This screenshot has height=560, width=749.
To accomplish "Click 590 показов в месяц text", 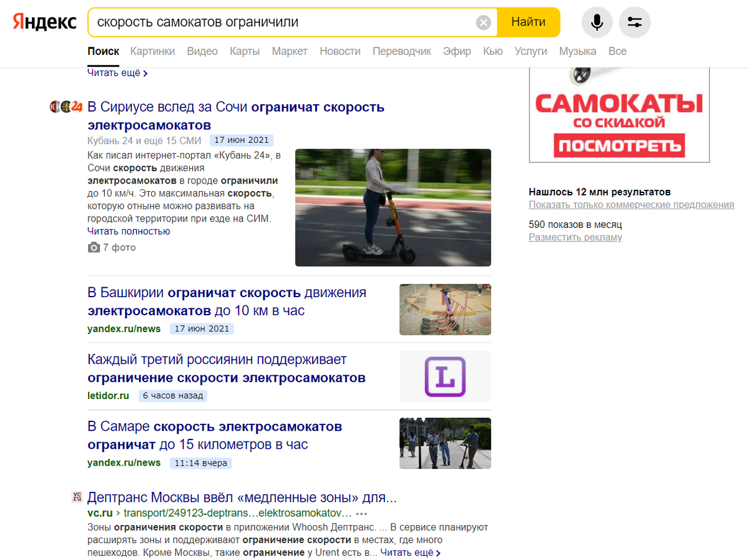I will coord(575,224).
